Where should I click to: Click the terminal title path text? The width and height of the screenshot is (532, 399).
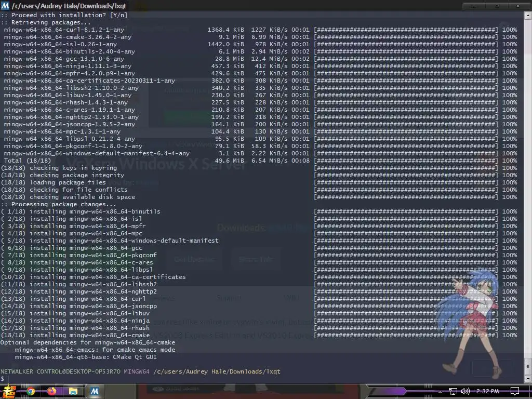[x=69, y=6]
